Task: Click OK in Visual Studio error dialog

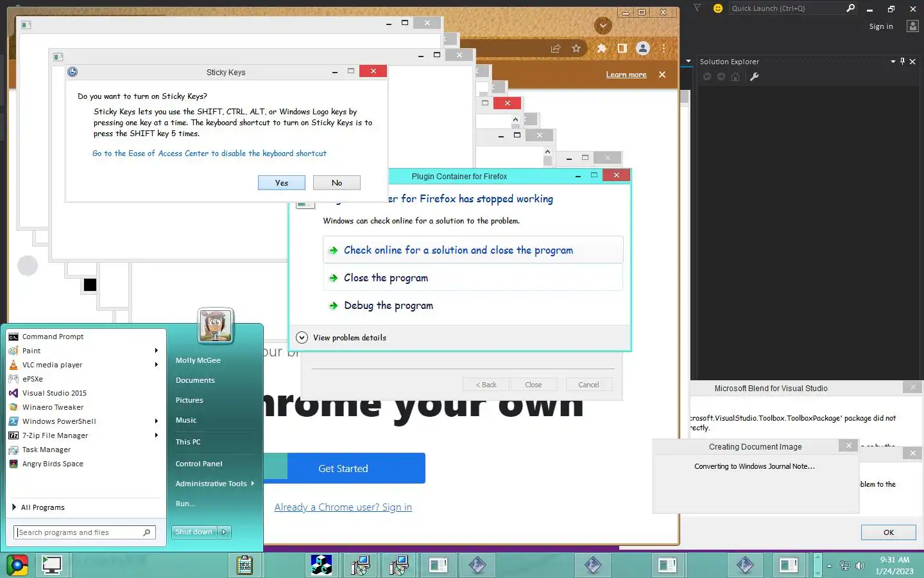Action: point(889,532)
